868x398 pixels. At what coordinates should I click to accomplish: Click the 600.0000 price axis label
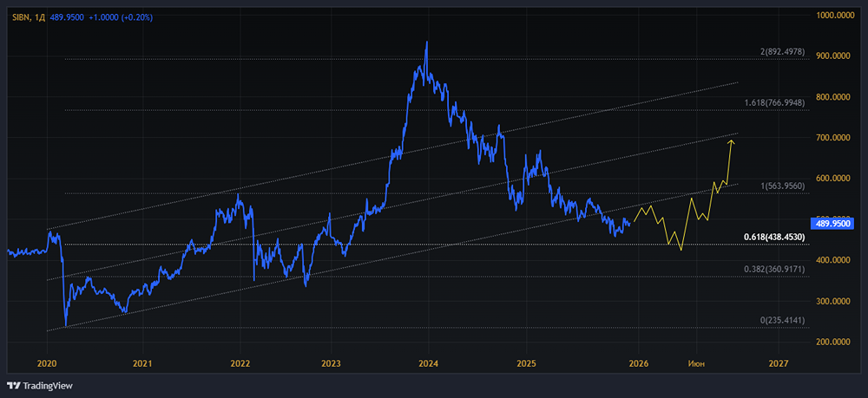pyautogui.click(x=833, y=178)
